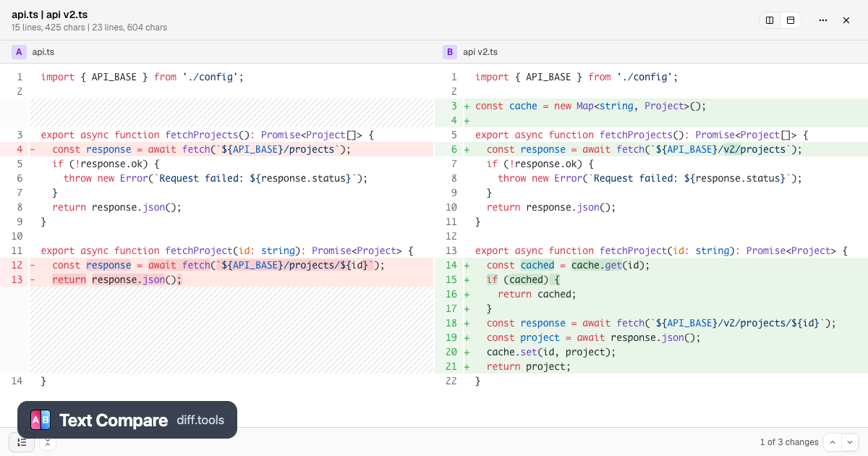868x456 pixels.
Task: Click 'if (!response.ok) {' in right pane
Action: [x=540, y=164]
